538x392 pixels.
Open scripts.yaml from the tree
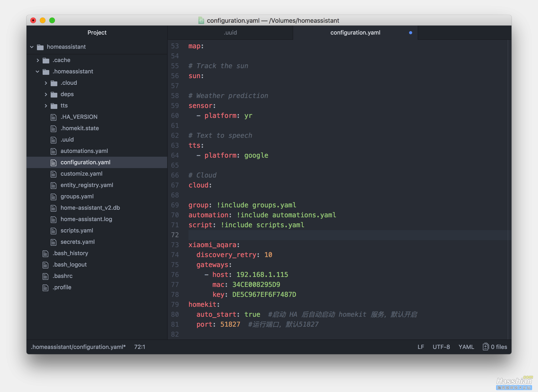pyautogui.click(x=77, y=230)
